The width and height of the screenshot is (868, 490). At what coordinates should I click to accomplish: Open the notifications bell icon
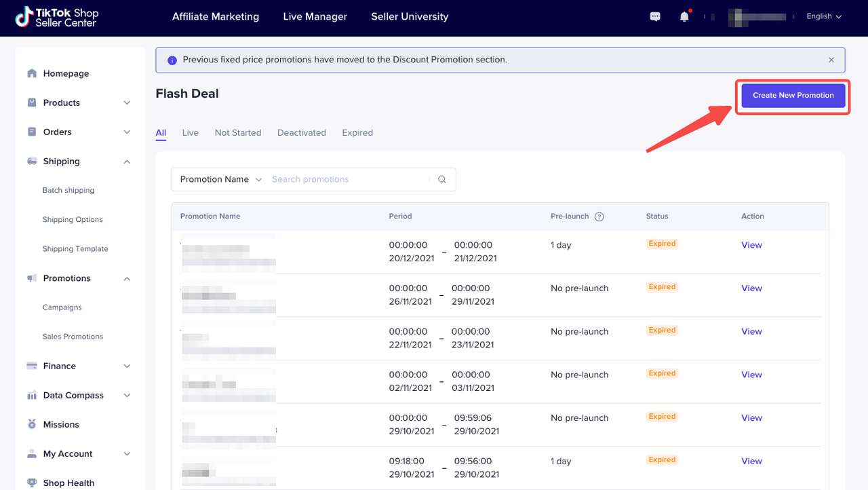[684, 17]
